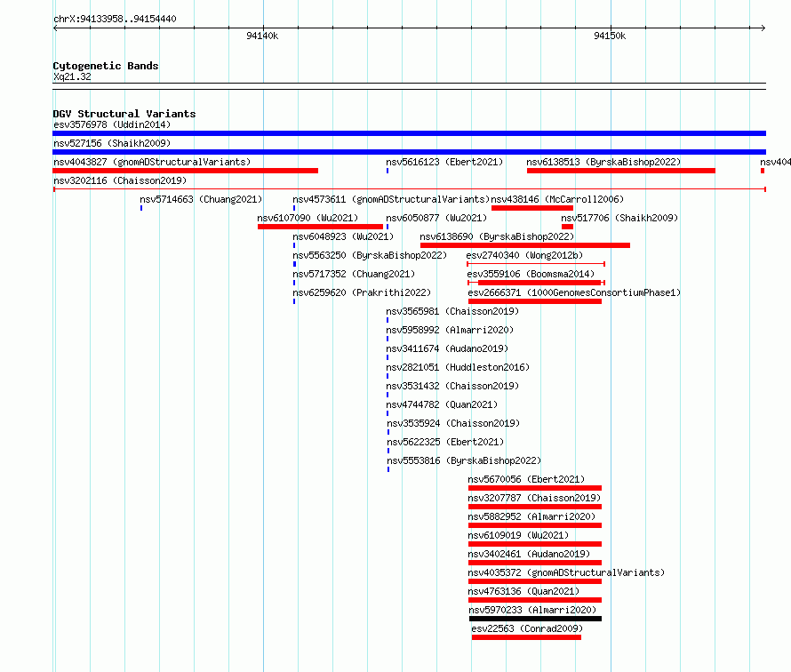
Task: Click the esv3576978 (Uddin2014) variant label
Action: pos(112,124)
